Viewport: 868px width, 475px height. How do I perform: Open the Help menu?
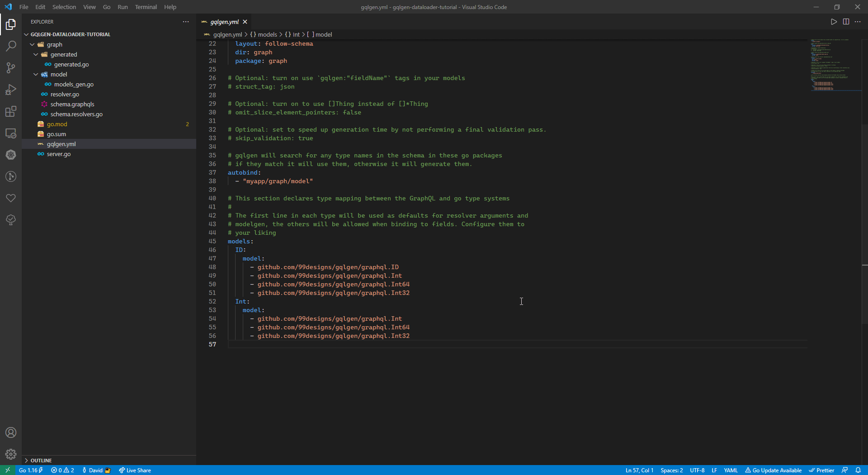(170, 7)
